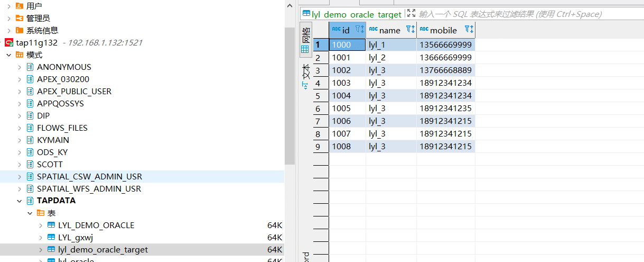Image resolution: width=644 pixels, height=262 pixels.
Task: Select row 5 header in grid
Action: coord(318,96)
